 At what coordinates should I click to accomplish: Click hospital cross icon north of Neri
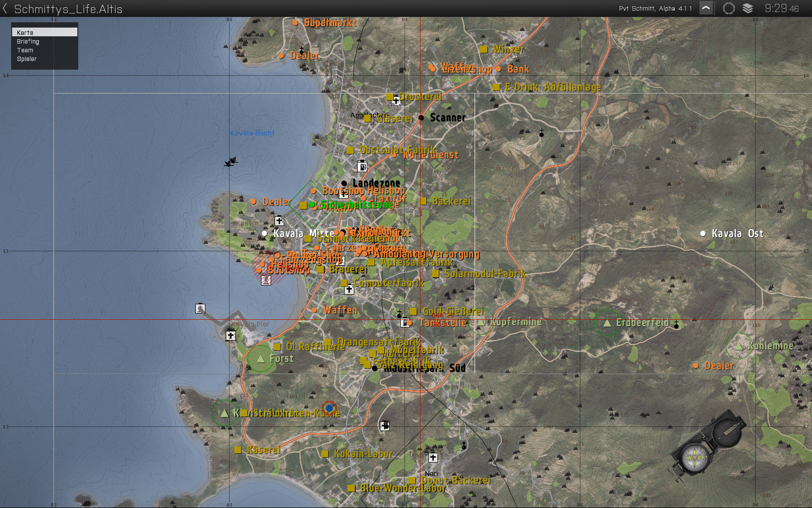point(433,457)
